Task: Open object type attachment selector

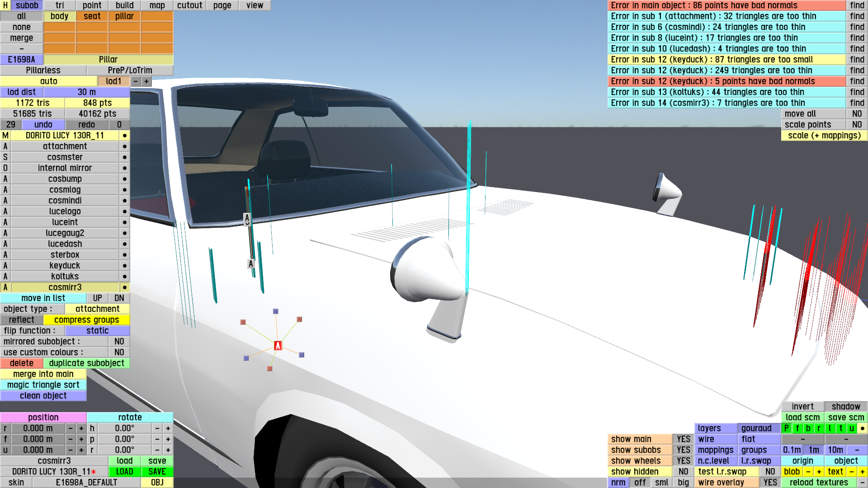Action: click(x=97, y=309)
